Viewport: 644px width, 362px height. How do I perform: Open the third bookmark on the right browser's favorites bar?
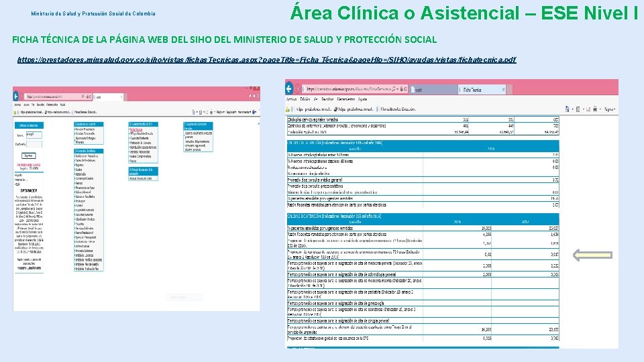(396, 109)
